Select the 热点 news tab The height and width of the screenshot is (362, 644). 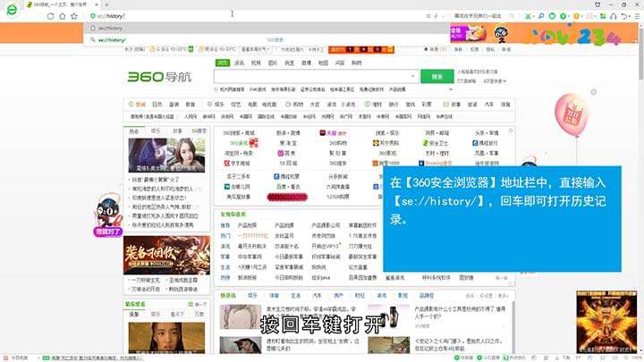coord(134,130)
